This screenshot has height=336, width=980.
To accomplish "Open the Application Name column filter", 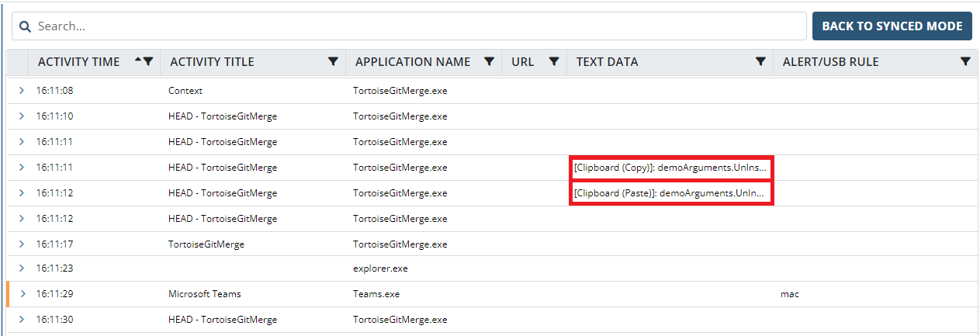I will click(x=489, y=62).
